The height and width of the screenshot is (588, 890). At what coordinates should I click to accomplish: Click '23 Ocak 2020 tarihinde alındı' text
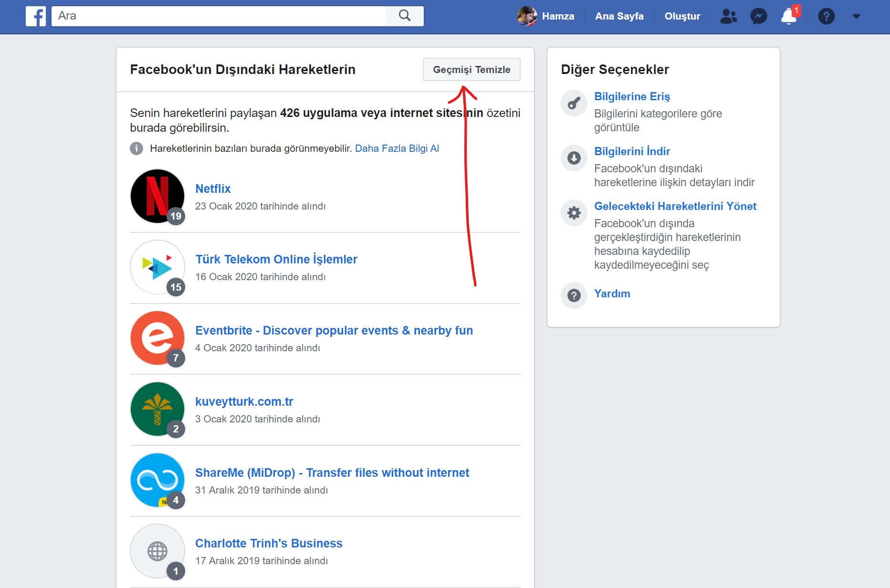click(260, 206)
